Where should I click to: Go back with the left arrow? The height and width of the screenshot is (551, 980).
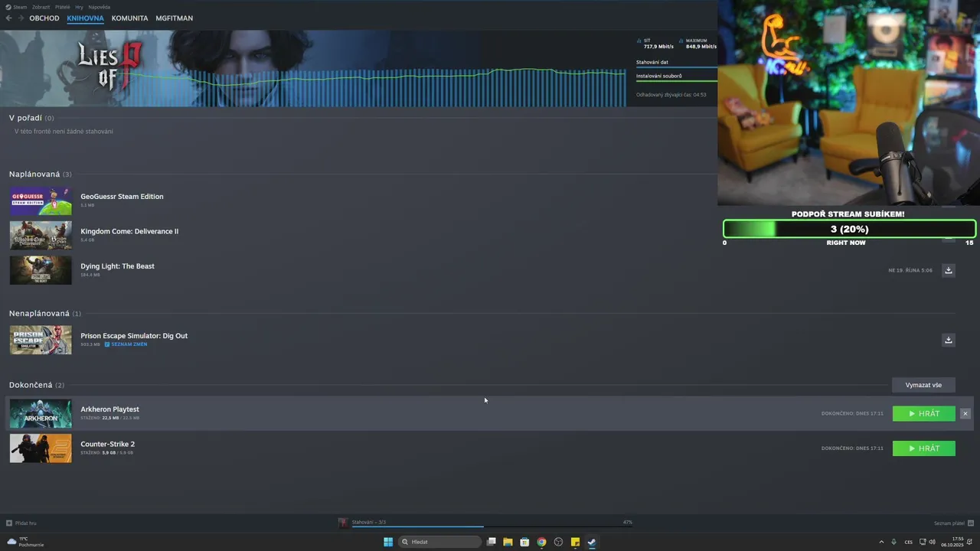(x=8, y=18)
